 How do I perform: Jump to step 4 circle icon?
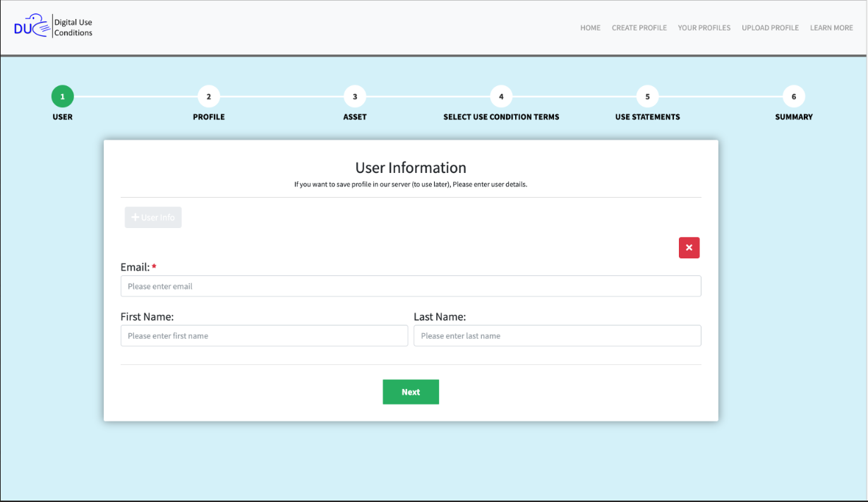click(501, 97)
